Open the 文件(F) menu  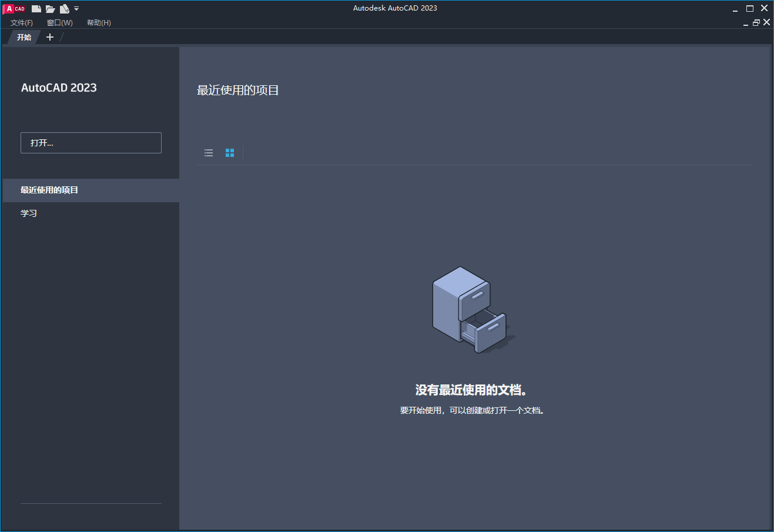pos(22,23)
